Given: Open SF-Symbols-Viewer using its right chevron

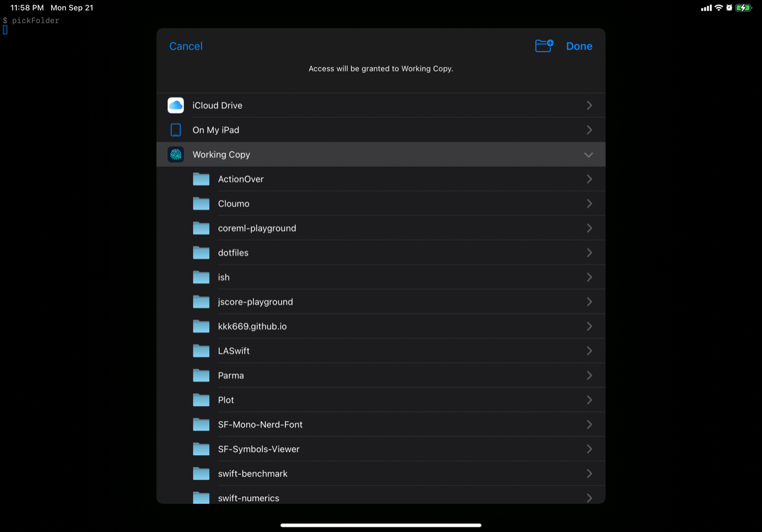Looking at the screenshot, I should point(589,449).
